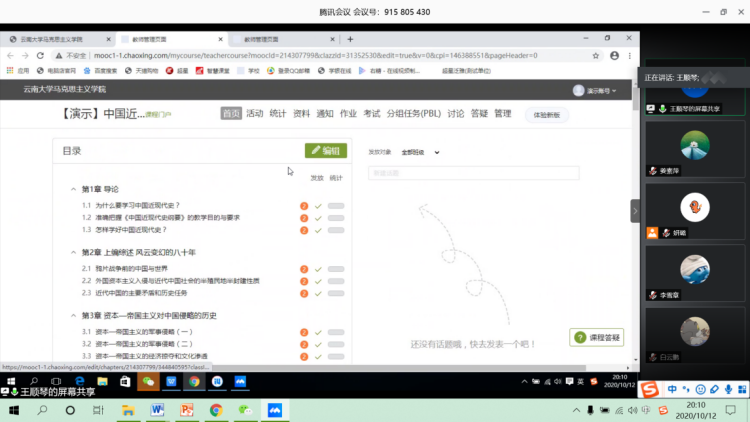Collapse the 第1章 导论 chapter

(73, 188)
